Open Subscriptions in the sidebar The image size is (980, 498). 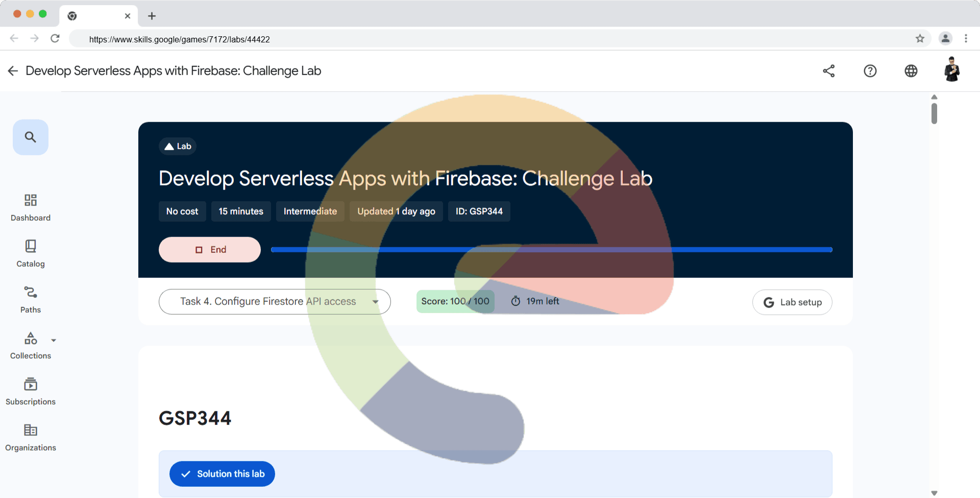(x=31, y=392)
